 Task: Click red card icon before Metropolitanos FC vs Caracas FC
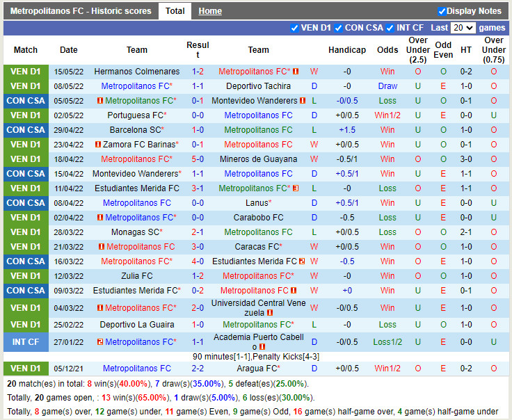pyautogui.click(x=102, y=247)
